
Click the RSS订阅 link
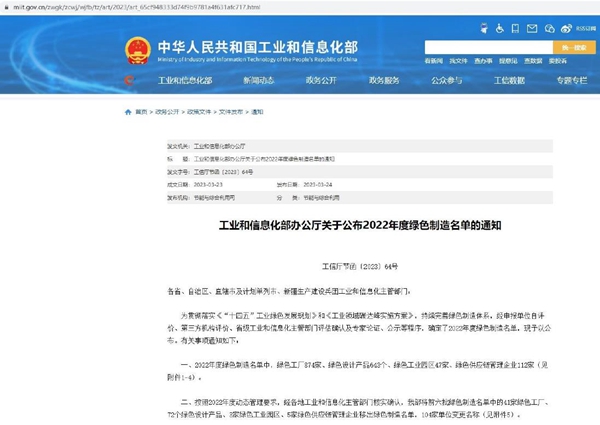[x=586, y=28]
